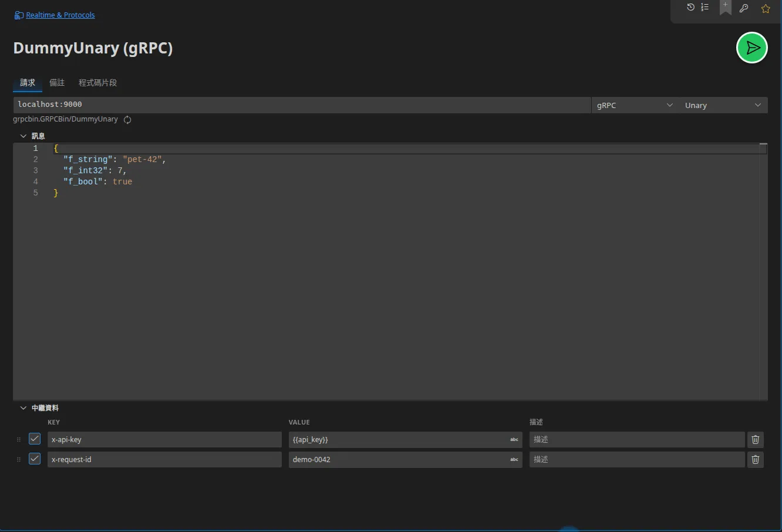The height and width of the screenshot is (532, 782).
Task: Click the bookmark plus icon
Action: 726,7
